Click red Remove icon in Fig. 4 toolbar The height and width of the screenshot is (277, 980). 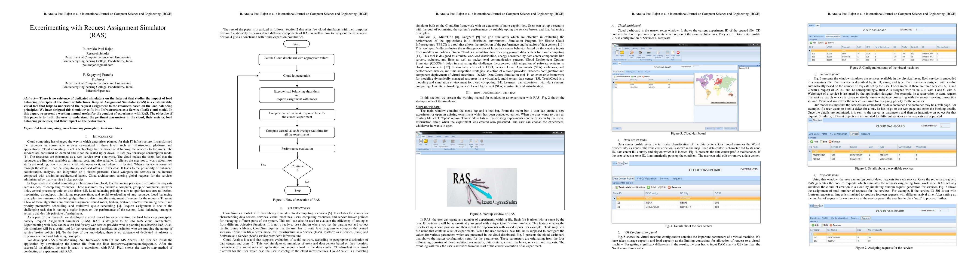coord(669,187)
